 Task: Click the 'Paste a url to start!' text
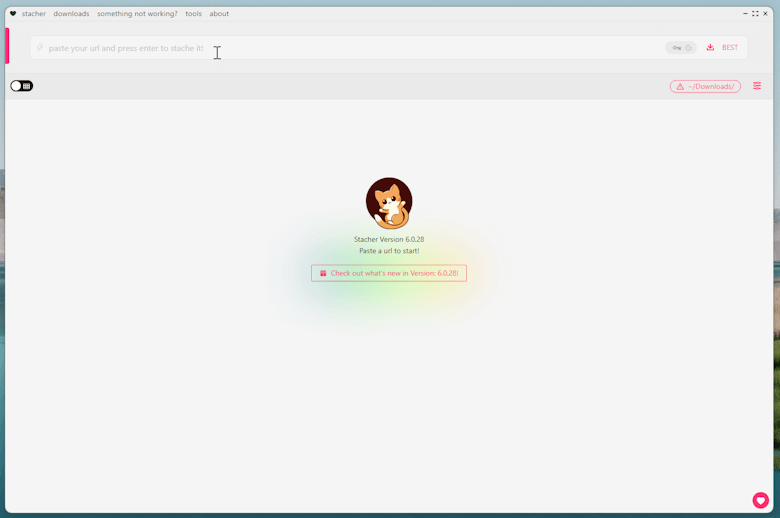pos(389,251)
